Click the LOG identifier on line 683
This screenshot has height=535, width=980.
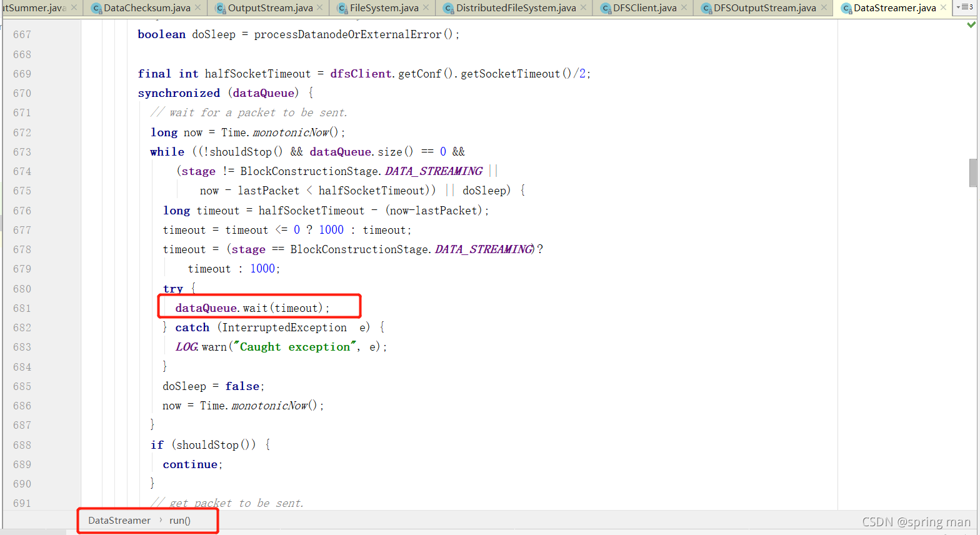pos(186,347)
